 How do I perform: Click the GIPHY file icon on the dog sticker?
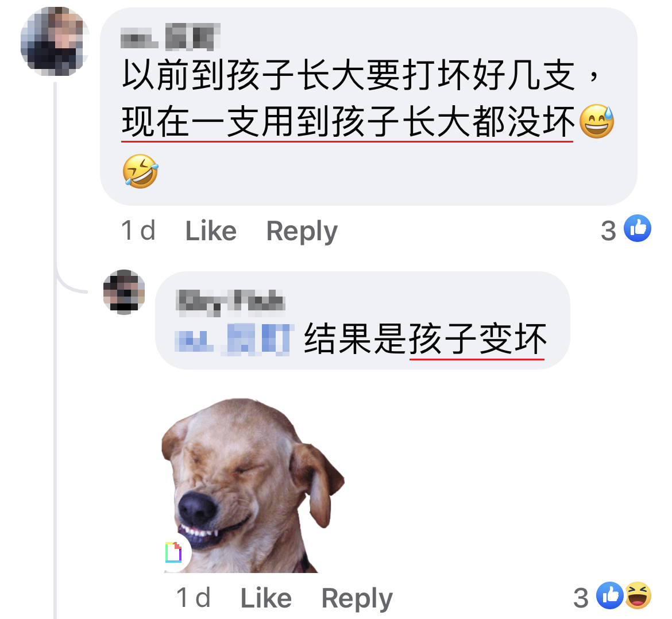[173, 552]
